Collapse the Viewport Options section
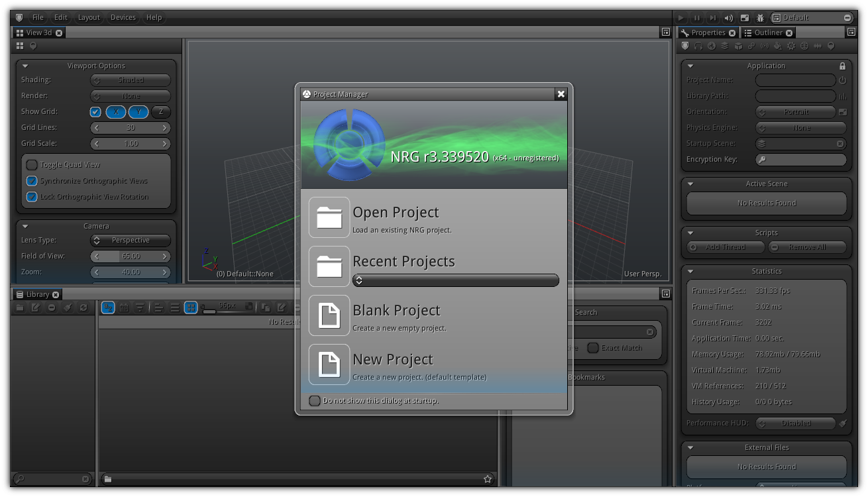 pos(25,66)
